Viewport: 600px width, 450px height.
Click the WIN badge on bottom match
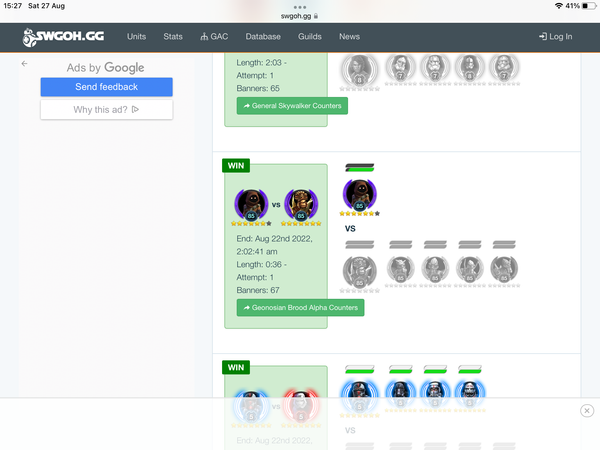236,367
